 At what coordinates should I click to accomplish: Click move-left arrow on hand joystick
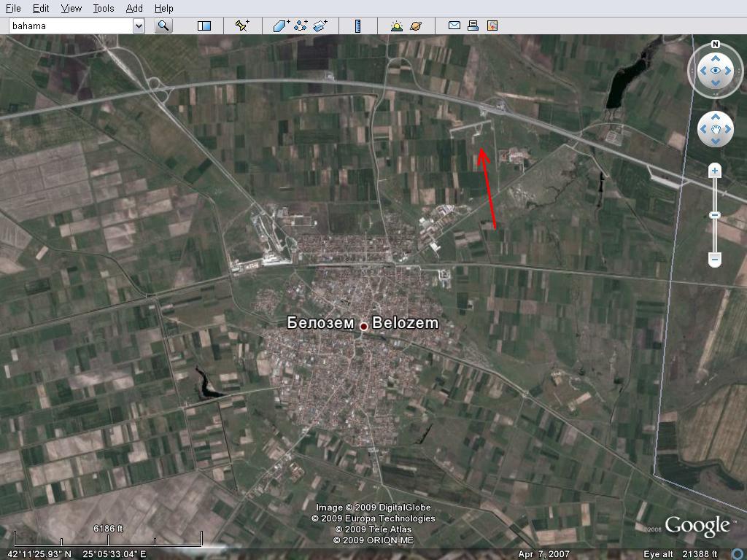[703, 129]
